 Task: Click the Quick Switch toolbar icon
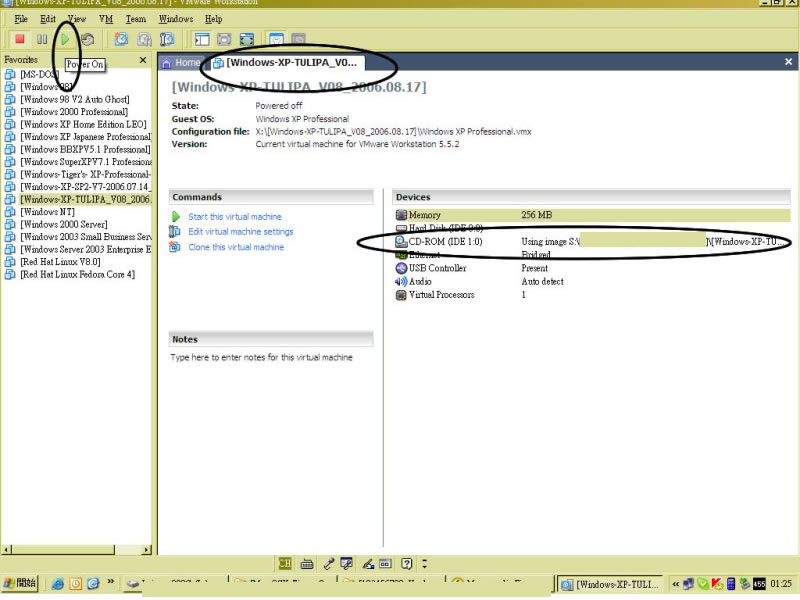pos(224,39)
